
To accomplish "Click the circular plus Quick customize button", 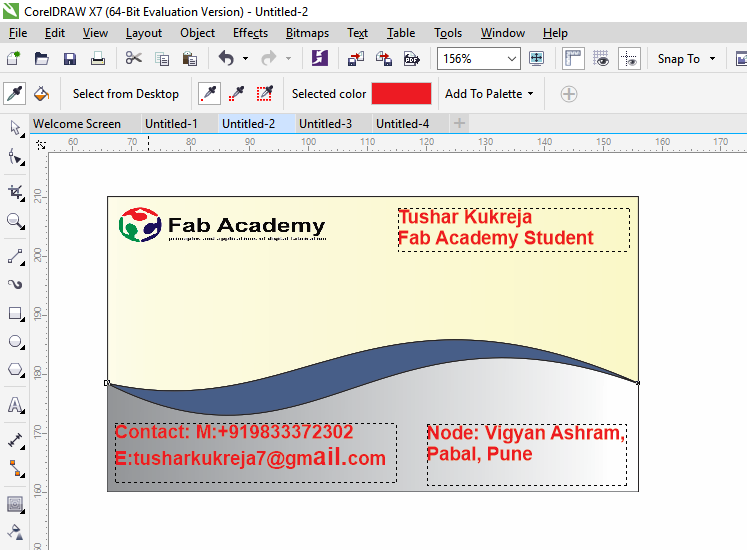I will [x=569, y=94].
